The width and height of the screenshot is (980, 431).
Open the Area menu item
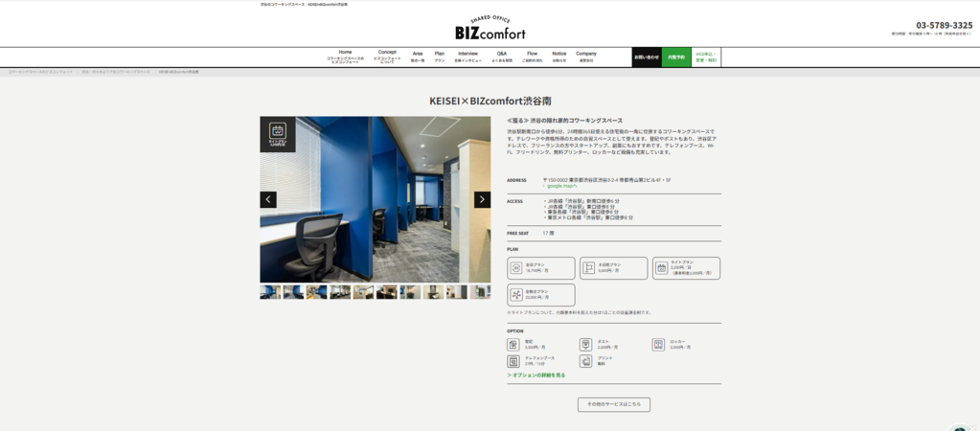point(418,57)
